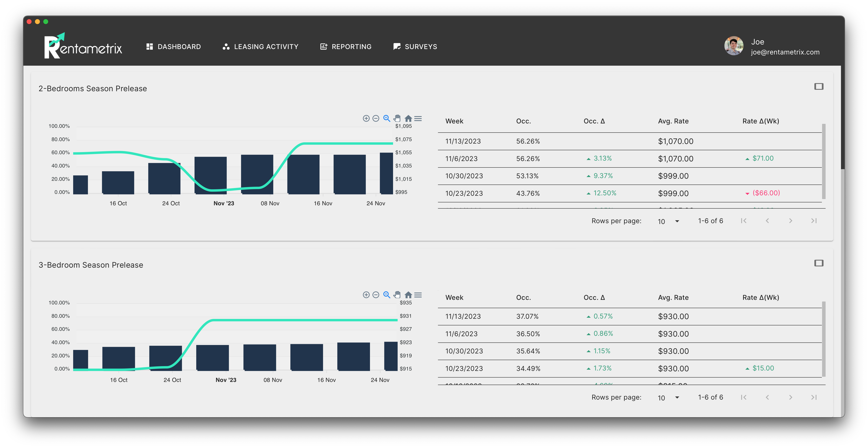
Task: Open chart export menu on 2-Bedrooms chart
Action: pyautogui.click(x=418, y=119)
